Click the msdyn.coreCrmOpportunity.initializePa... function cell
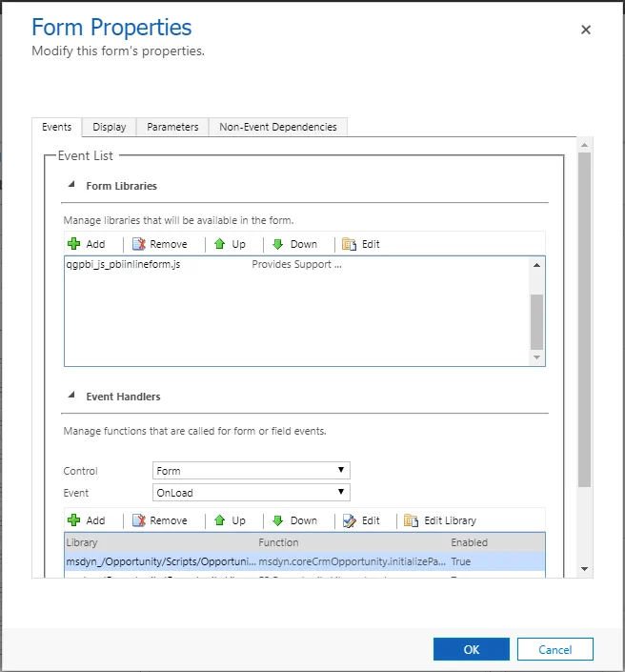Screen dimensions: 625x672 [352, 561]
